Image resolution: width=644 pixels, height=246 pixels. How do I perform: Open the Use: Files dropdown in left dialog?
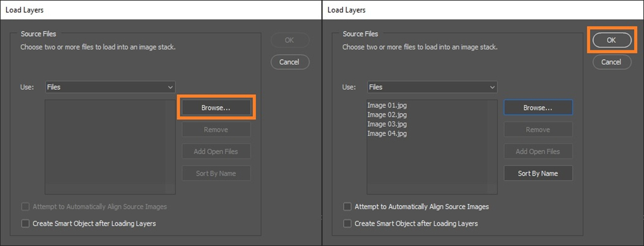pos(110,87)
